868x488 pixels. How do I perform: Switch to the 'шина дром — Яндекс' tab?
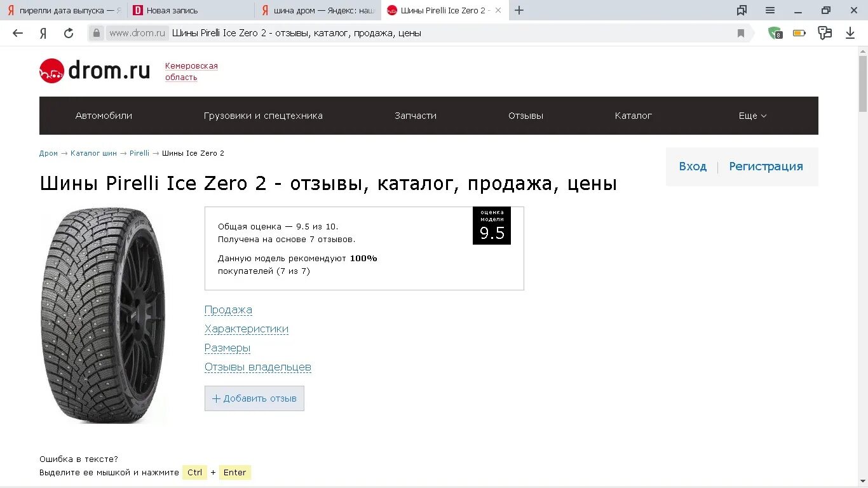[x=318, y=10]
